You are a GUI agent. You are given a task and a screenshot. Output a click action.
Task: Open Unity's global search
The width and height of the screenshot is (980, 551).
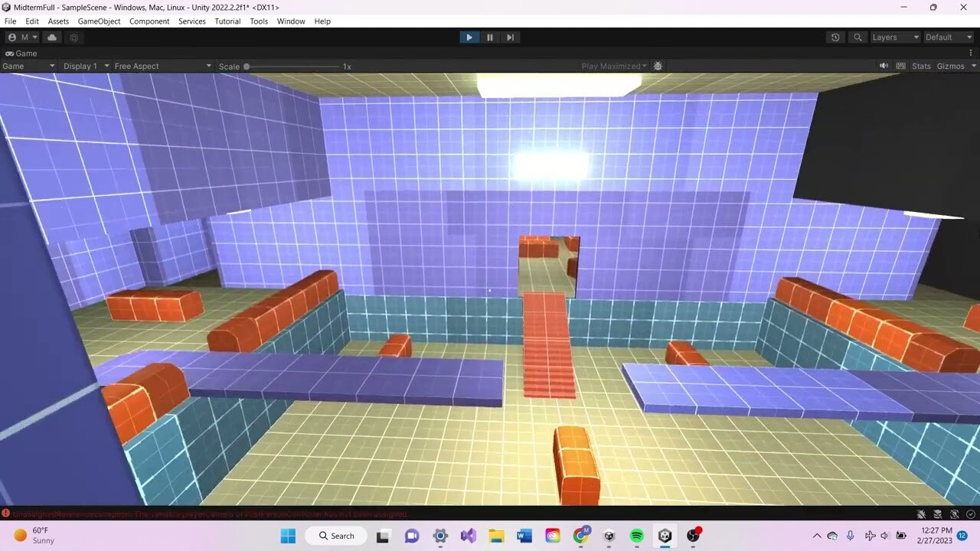[857, 37]
